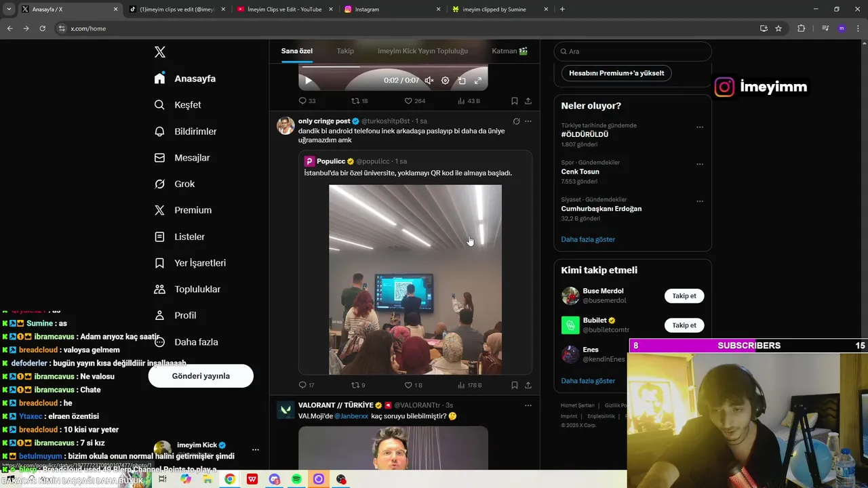Open the Katman tab
The image size is (868, 488).
[x=510, y=51]
